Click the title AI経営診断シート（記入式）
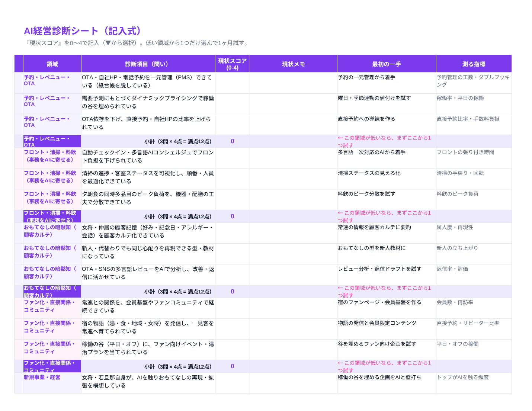532x411 pixels. (x=83, y=31)
